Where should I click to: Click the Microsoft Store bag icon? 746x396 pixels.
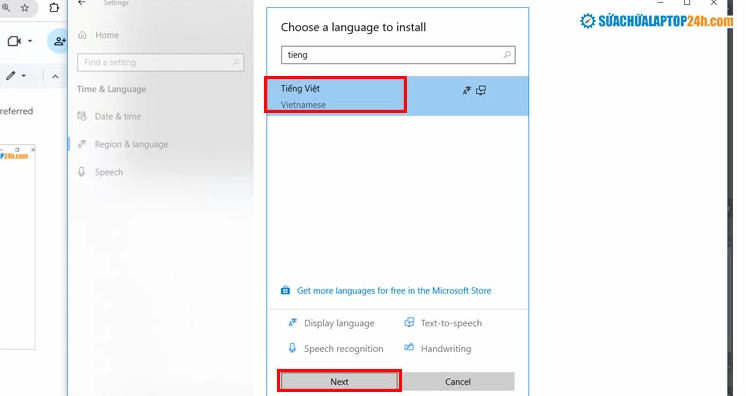tap(285, 290)
